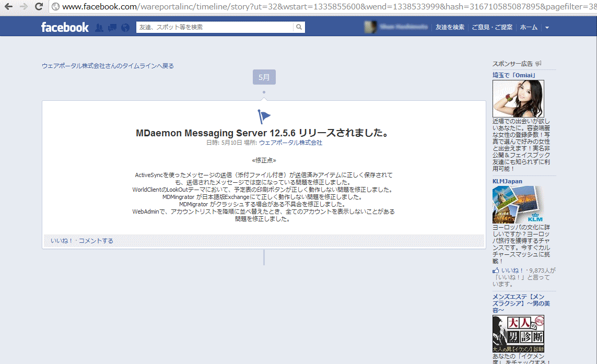
Task: Click the flag milestone icon
Action: coord(263,116)
